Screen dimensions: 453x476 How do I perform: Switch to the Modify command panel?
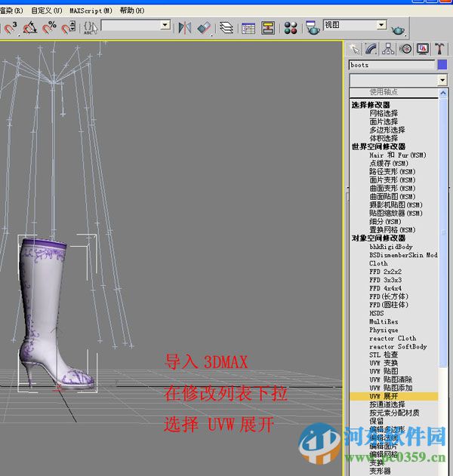371,48
